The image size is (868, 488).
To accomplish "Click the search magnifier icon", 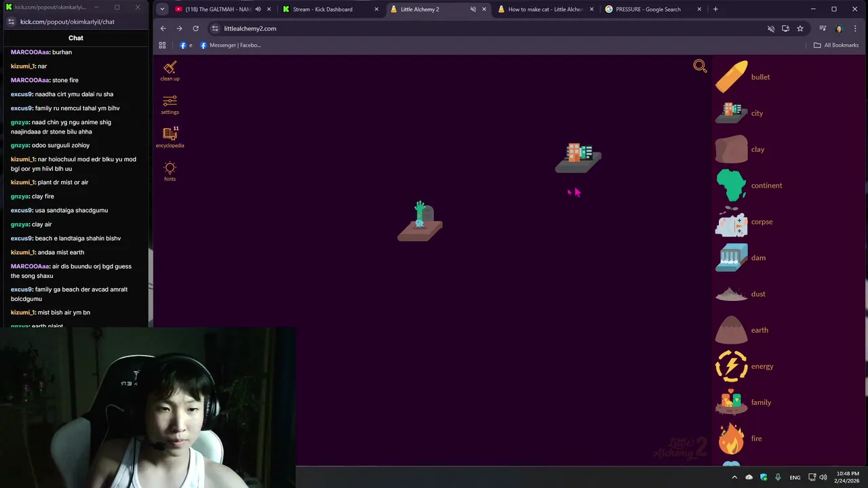I will (700, 66).
